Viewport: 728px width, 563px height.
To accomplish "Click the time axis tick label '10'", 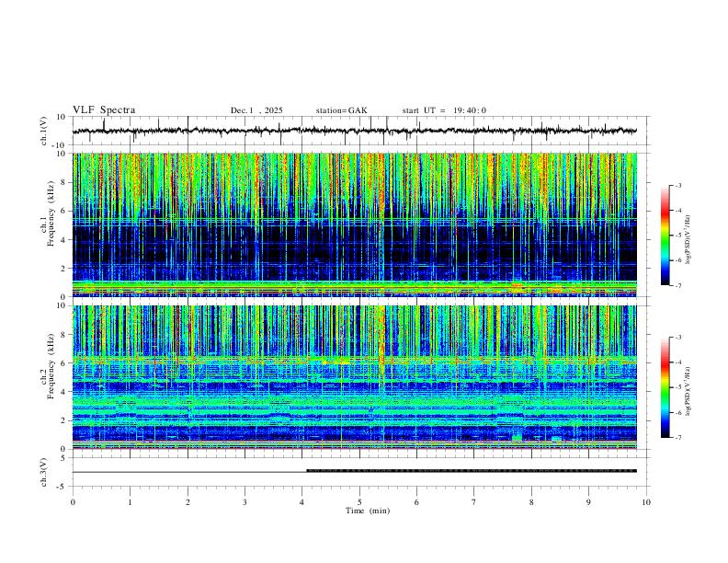I will 646,502.
